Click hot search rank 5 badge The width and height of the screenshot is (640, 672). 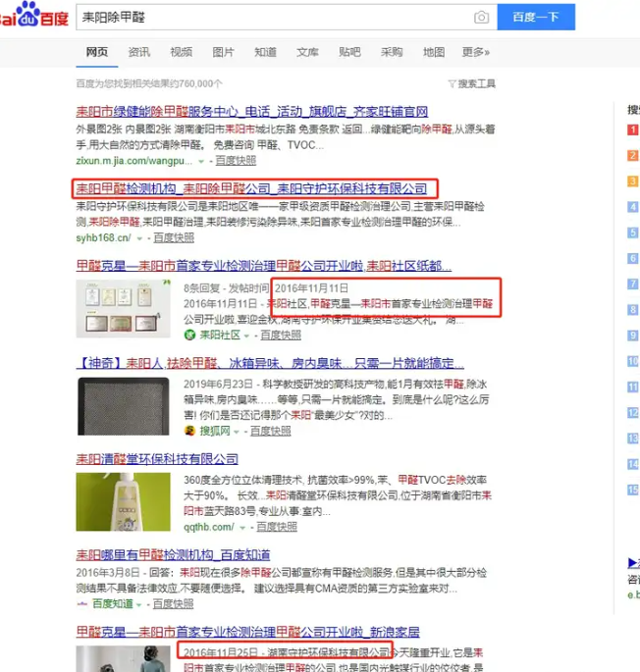coord(633,233)
